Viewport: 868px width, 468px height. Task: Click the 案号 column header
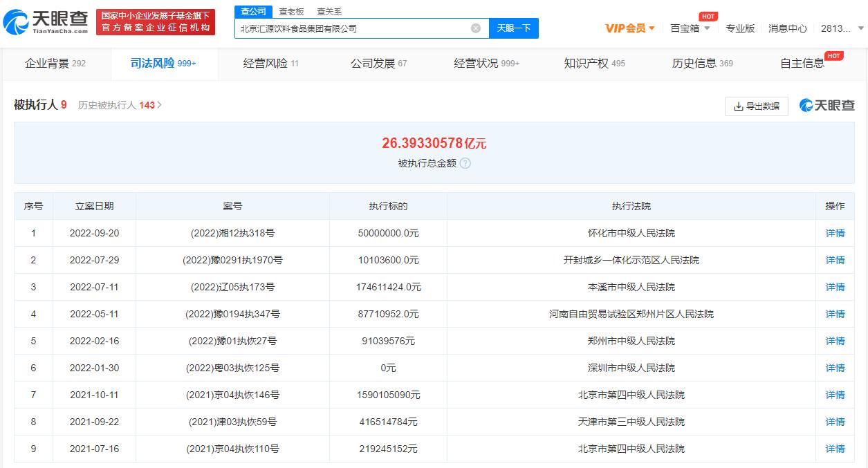233,206
